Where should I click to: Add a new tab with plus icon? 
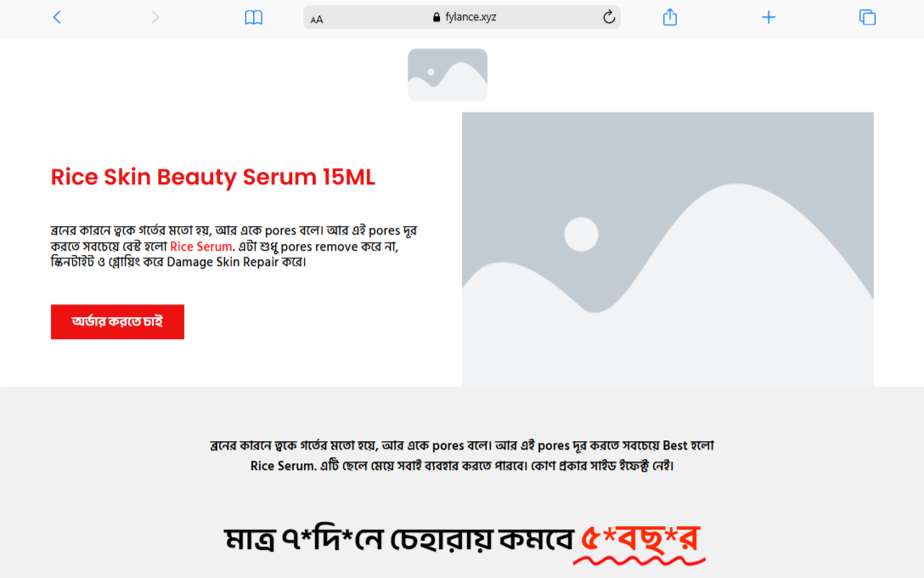(769, 17)
